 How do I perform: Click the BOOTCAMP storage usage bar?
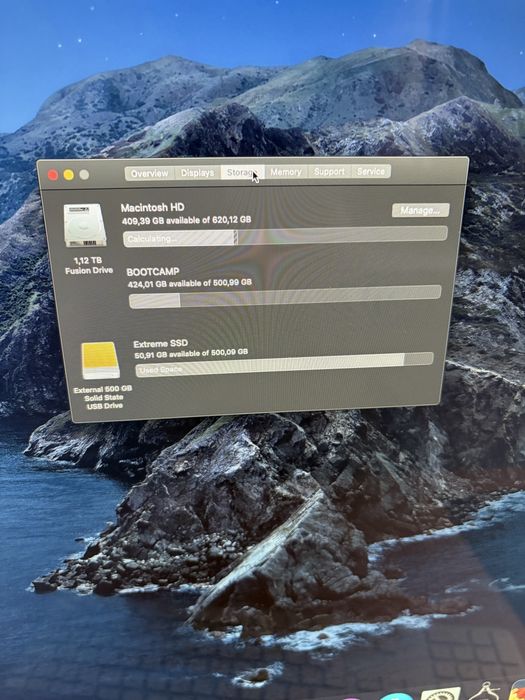[x=285, y=297]
